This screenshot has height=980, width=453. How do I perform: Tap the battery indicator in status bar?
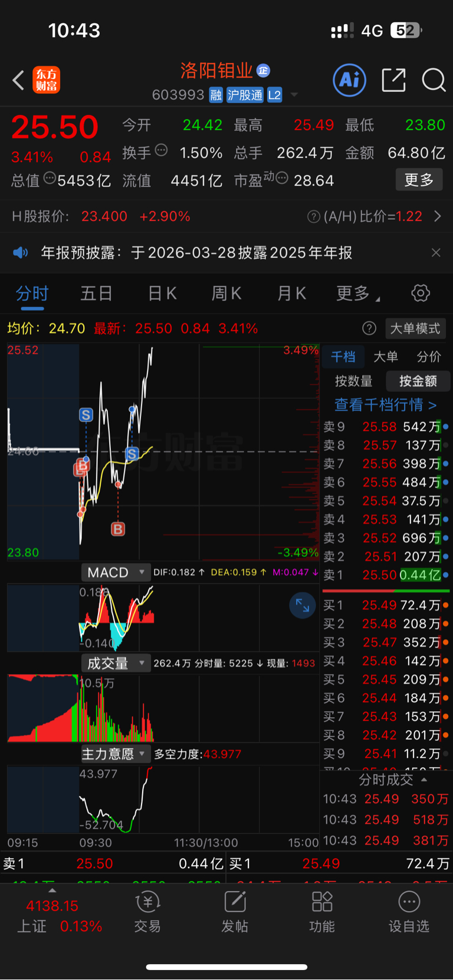pos(406,30)
